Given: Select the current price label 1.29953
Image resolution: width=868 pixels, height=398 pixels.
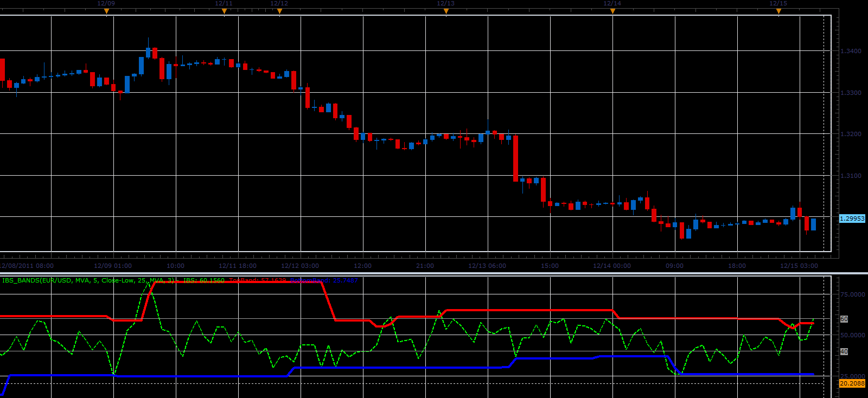Looking at the screenshot, I should [852, 219].
